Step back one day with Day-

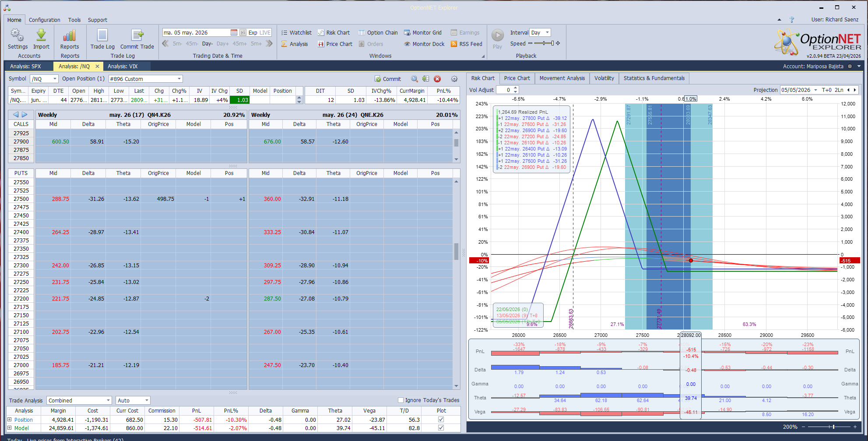pos(207,44)
